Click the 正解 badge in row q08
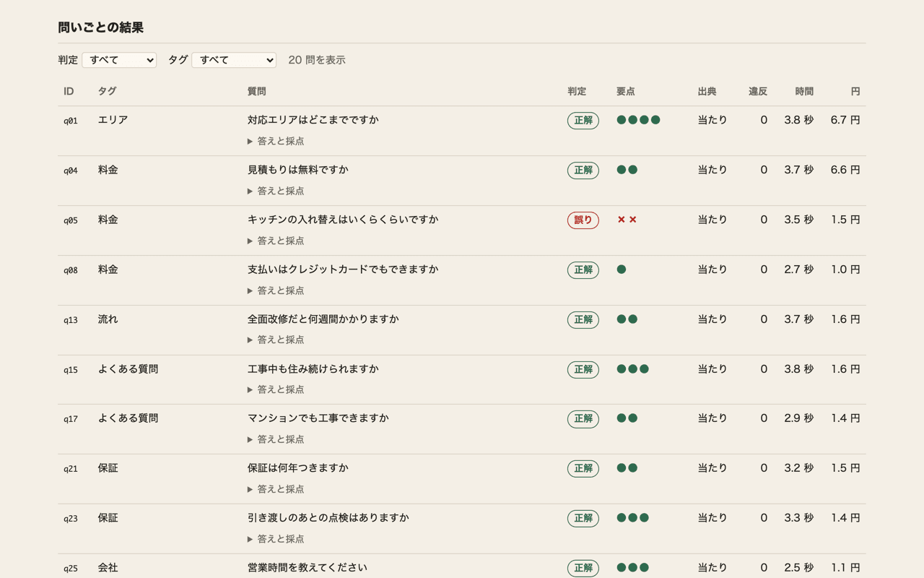The image size is (924, 578). pos(583,270)
